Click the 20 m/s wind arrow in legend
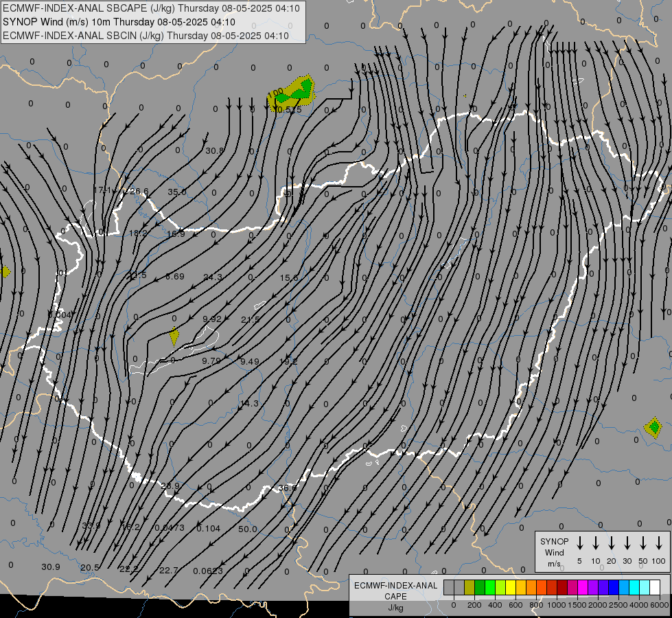Viewport: 672px width, 618px height. click(612, 542)
